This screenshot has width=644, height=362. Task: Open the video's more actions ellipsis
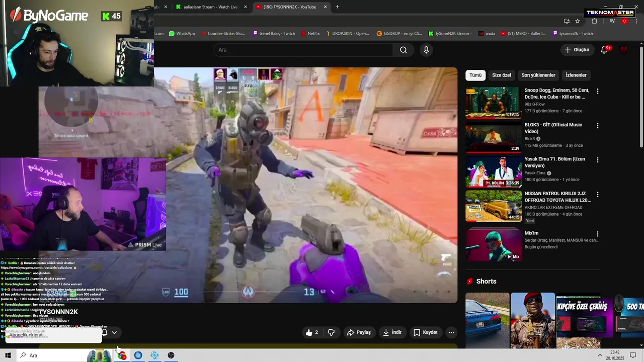point(451,332)
